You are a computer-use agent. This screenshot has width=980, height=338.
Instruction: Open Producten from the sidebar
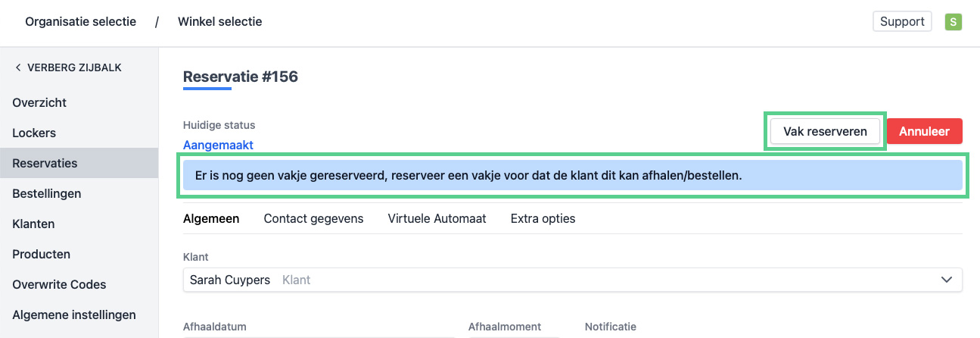pos(41,254)
